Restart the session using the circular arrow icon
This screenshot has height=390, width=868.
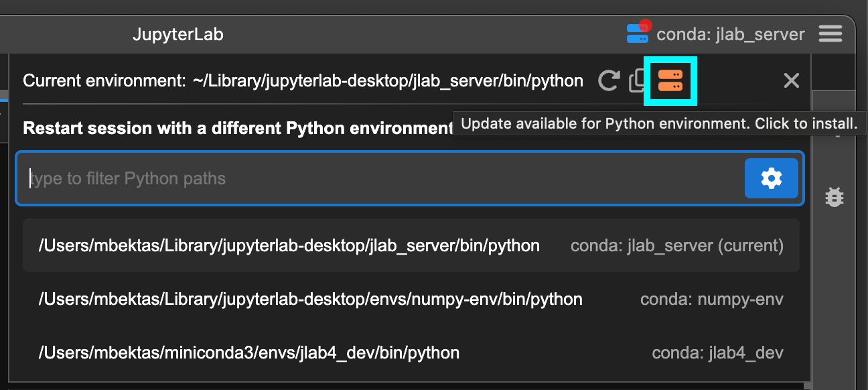click(608, 81)
